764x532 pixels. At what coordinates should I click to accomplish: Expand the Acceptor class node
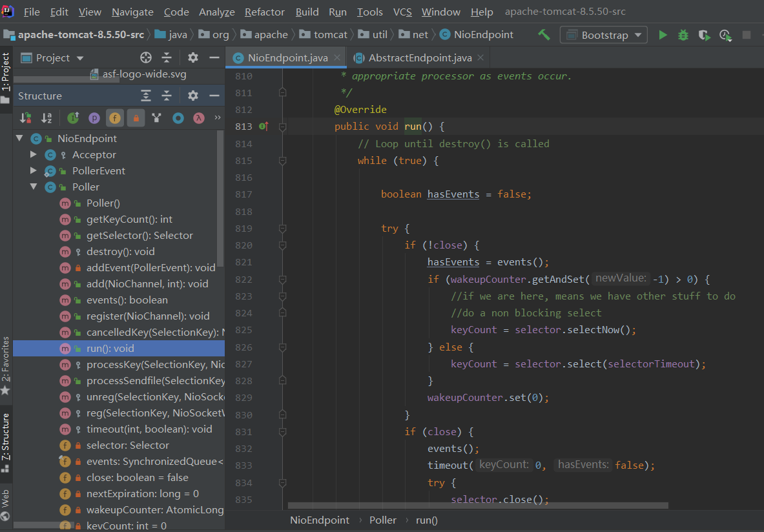point(33,154)
